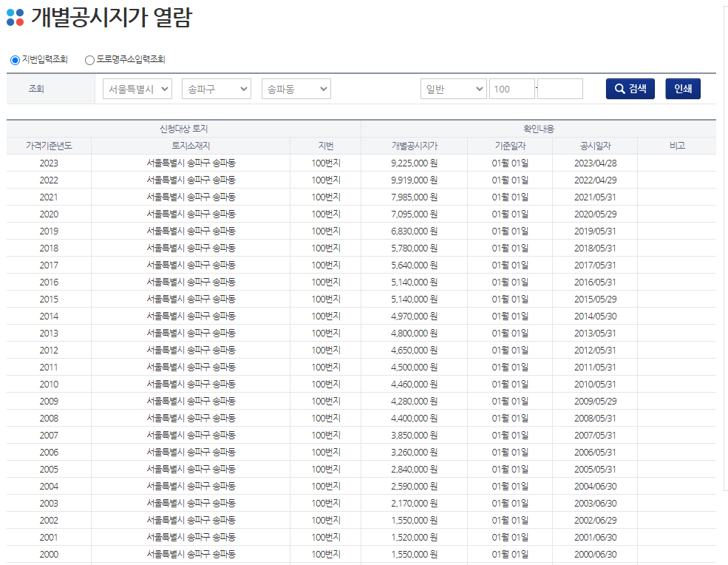Screen dimensions: 728x565
Task: Click the 공시일자 column header
Action: 595,146
